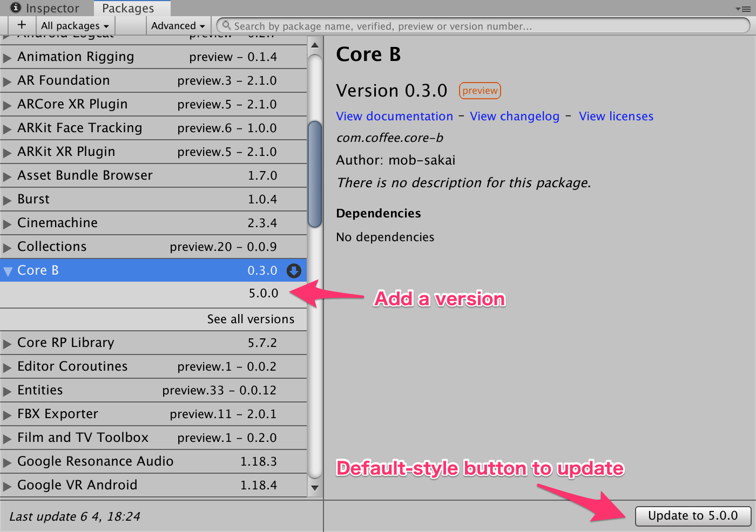Expand the Cinemachine package entry
The height and width of the screenshot is (532, 756).
(6, 223)
